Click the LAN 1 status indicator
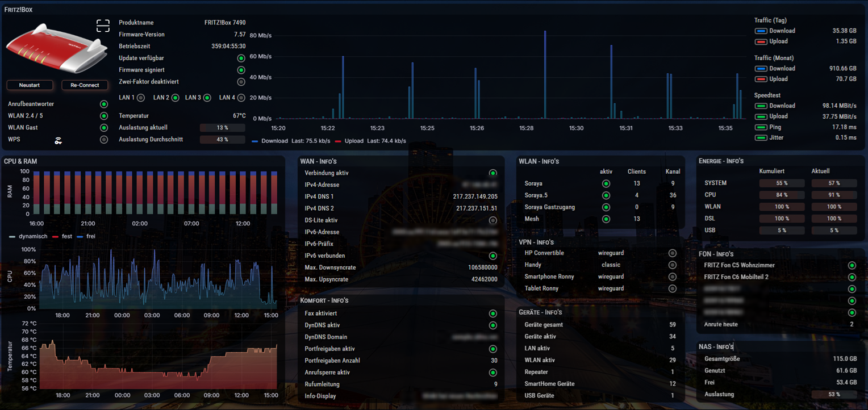 tap(141, 98)
